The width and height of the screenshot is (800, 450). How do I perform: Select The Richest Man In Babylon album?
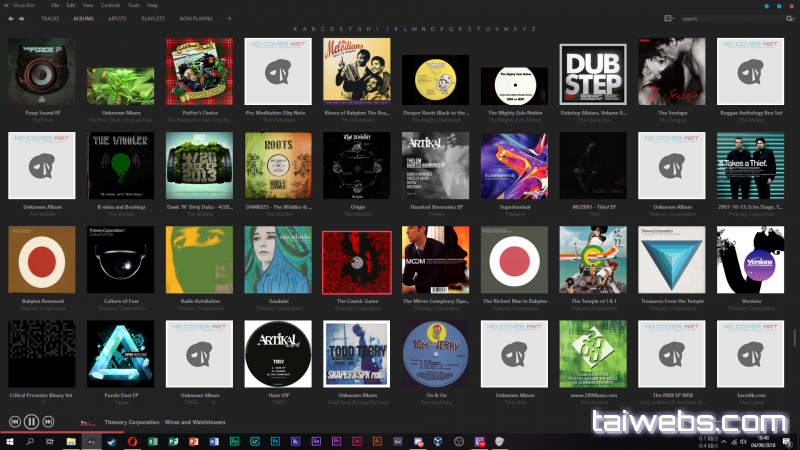[x=514, y=260]
